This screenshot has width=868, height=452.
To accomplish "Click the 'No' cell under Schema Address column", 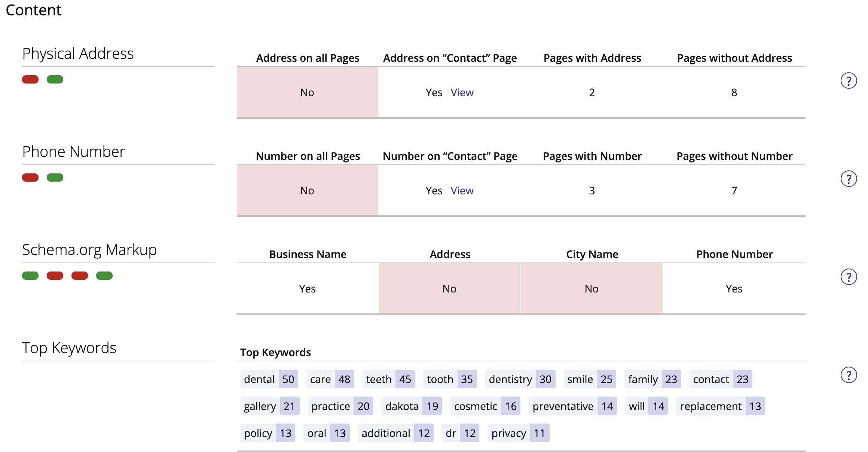I will click(x=450, y=289).
